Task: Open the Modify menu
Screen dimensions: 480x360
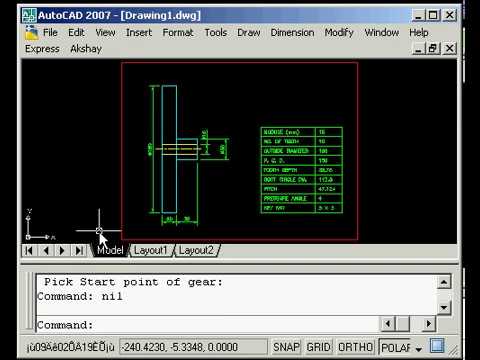Action: (339, 33)
